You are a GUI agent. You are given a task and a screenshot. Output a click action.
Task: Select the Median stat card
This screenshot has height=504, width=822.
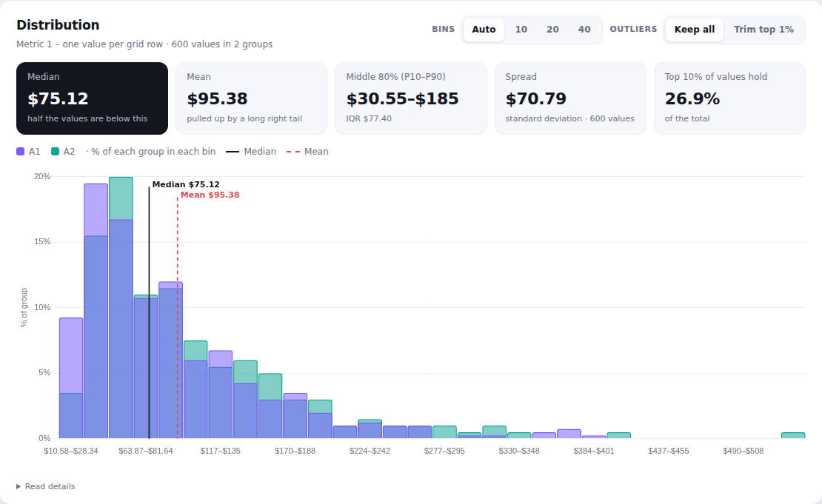click(93, 98)
